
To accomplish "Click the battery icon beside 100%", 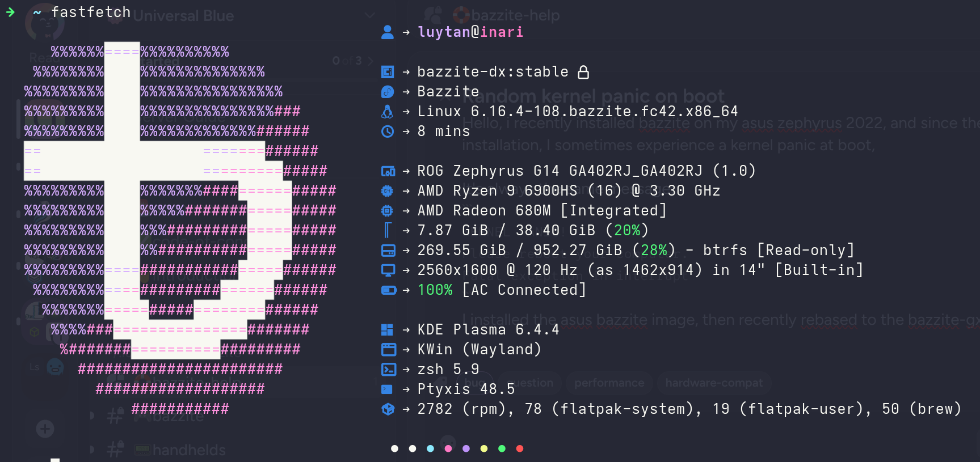I will (x=389, y=290).
